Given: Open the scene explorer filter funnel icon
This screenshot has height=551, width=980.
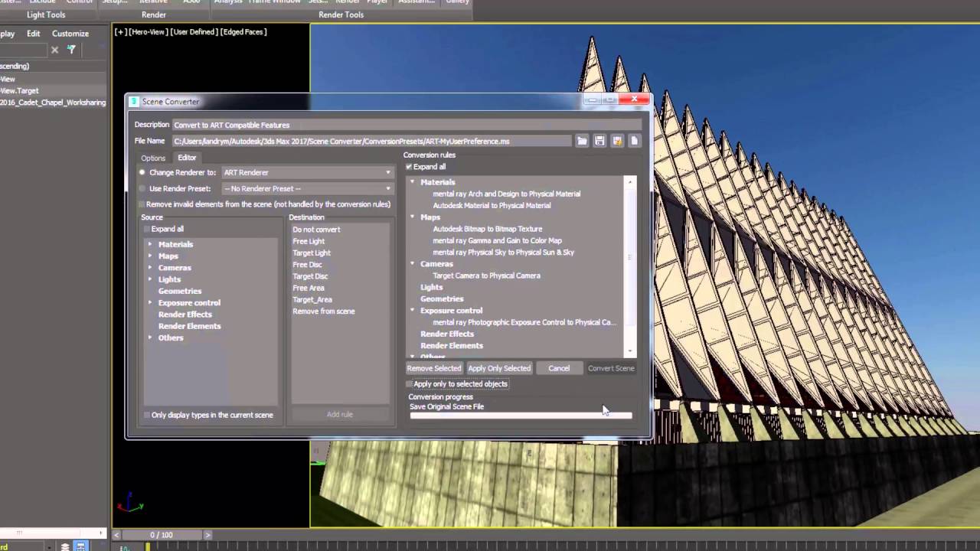Looking at the screenshot, I should [x=71, y=50].
